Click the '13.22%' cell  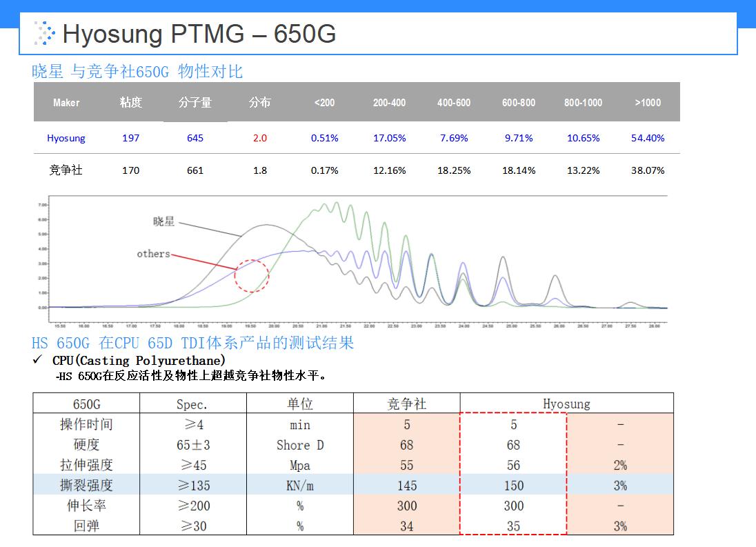(x=583, y=170)
